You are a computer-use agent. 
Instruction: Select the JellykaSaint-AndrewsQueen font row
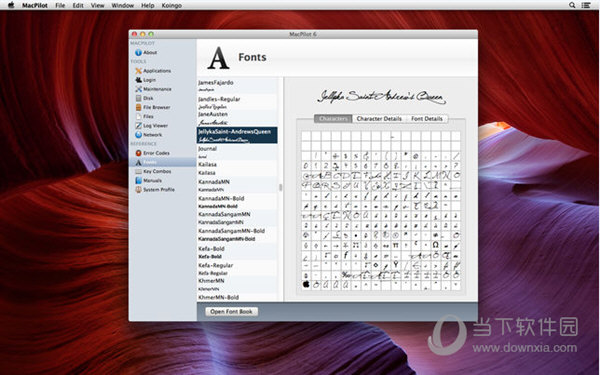237,135
